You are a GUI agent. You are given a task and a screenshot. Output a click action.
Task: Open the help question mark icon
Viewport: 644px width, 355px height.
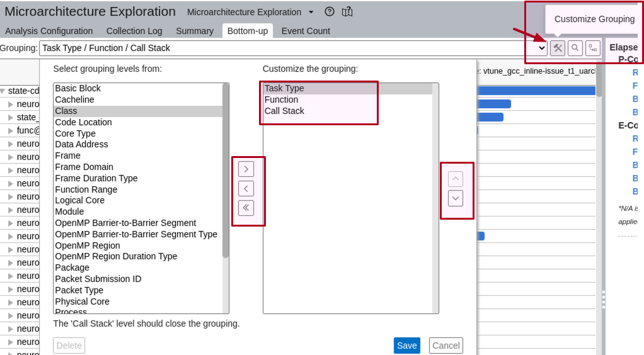pyautogui.click(x=330, y=12)
